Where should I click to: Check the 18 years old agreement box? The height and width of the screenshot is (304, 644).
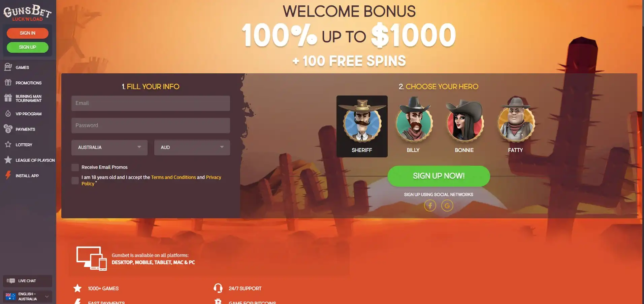[x=75, y=180]
